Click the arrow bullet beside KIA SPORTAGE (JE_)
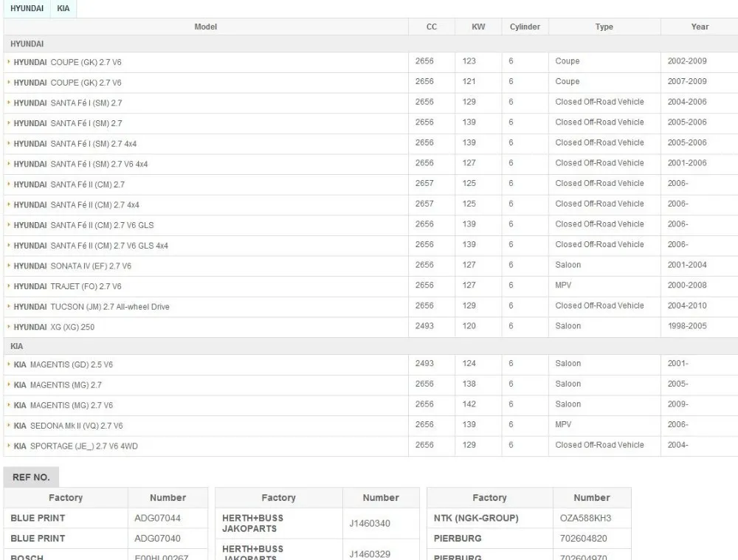Viewport: 738px width, 560px height. pyautogui.click(x=8, y=446)
